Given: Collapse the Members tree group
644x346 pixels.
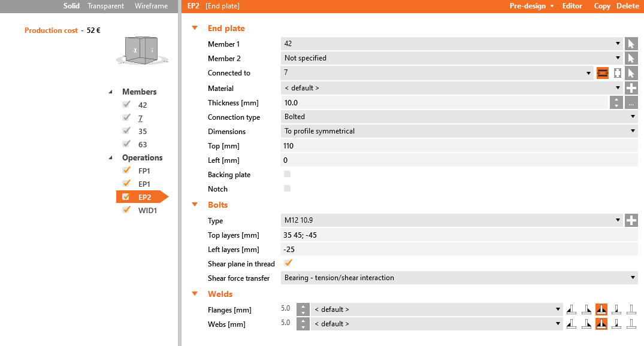Looking at the screenshot, I should coord(110,92).
